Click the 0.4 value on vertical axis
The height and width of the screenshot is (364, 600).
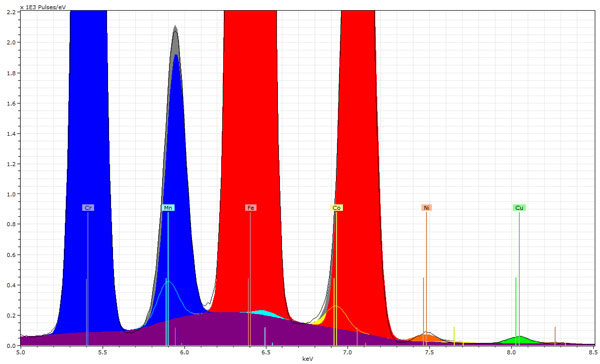(x=11, y=285)
